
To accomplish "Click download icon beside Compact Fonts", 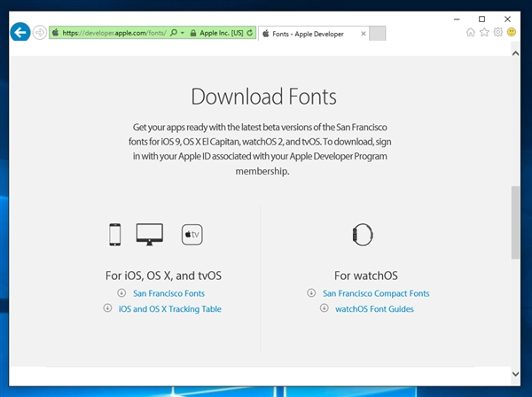I will click(x=311, y=292).
